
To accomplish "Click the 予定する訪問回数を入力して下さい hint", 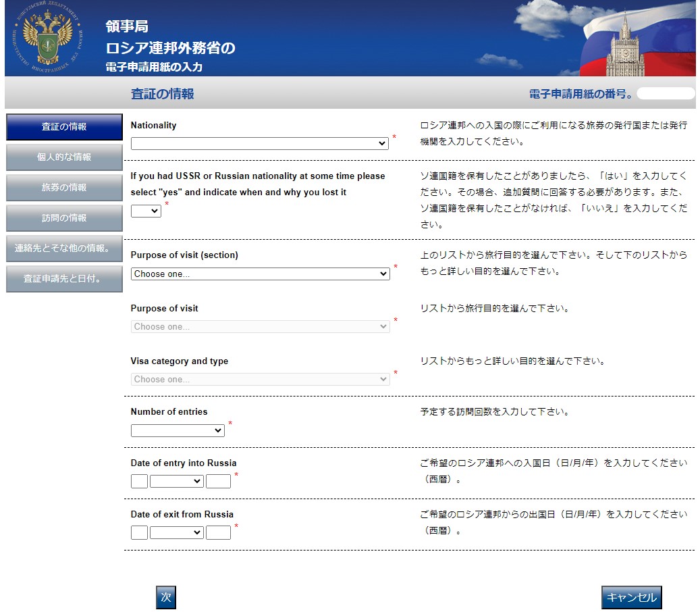I will tap(495, 411).
